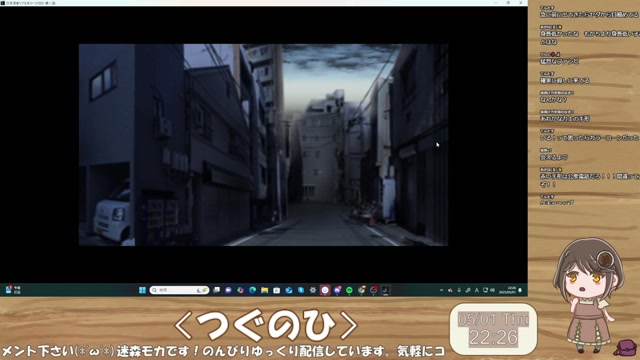Open the green Spotify taskbar icon
640x360 pixels.
pyautogui.click(x=349, y=290)
